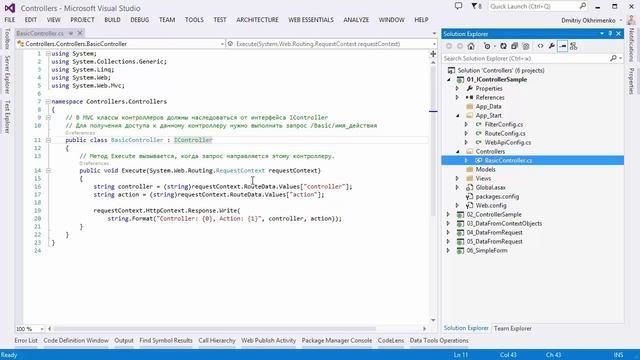This screenshot has width=640, height=360.
Task: Collapse the namespace block at line 7
Action: coord(48,102)
